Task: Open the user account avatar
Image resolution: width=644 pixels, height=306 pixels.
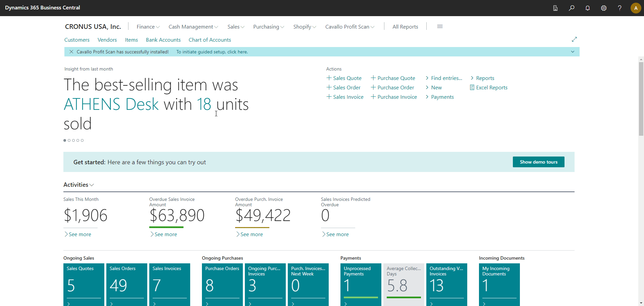Action: (x=636, y=8)
